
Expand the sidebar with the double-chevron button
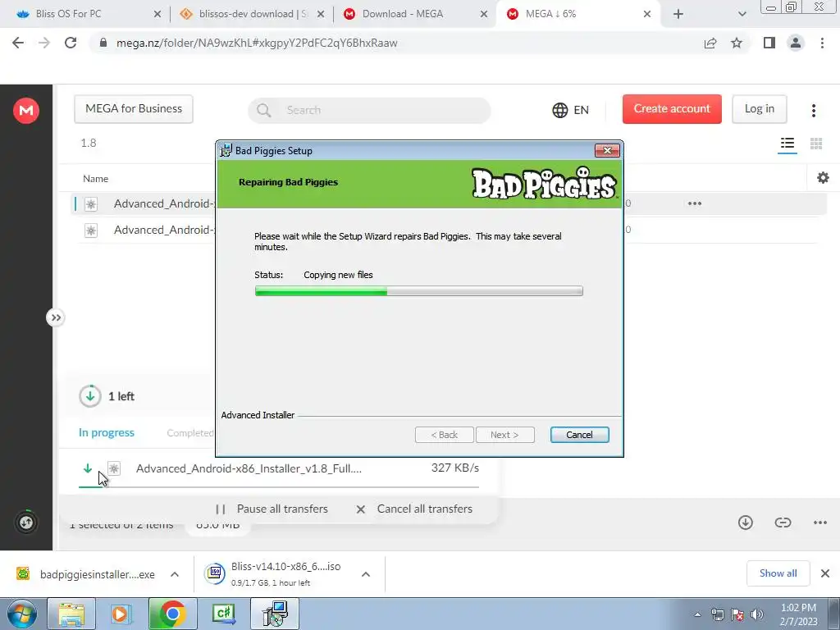55,317
